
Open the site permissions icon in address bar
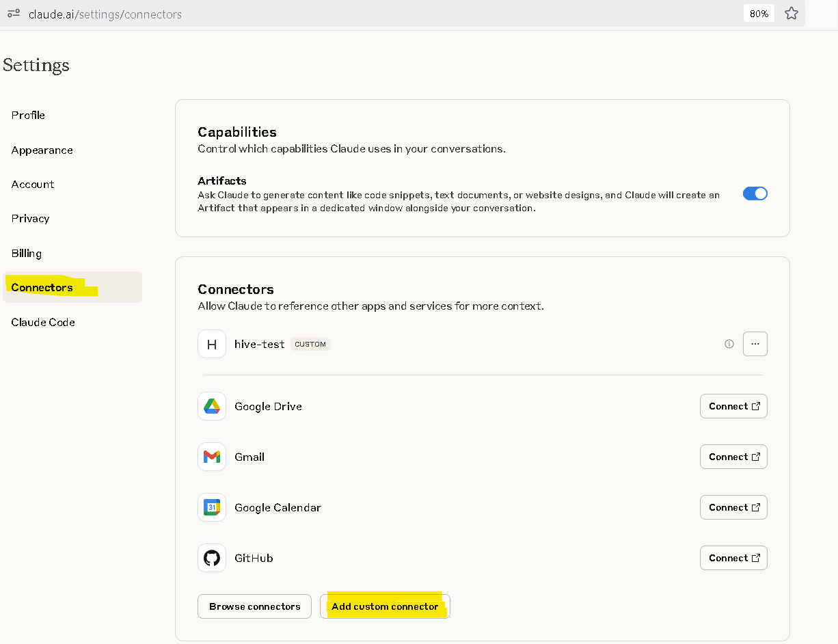click(14, 13)
